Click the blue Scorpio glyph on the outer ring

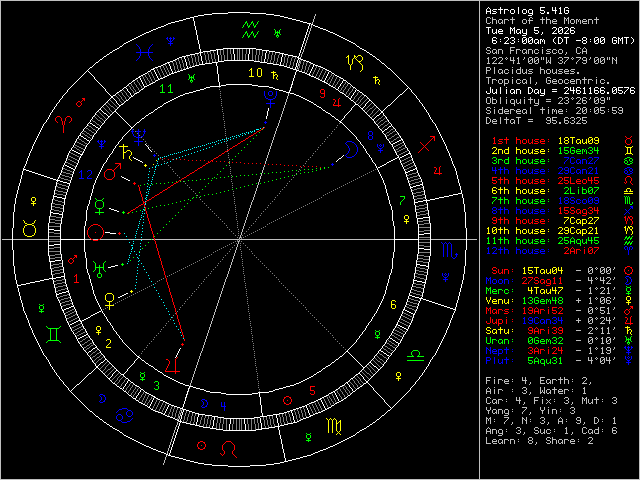(x=450, y=250)
